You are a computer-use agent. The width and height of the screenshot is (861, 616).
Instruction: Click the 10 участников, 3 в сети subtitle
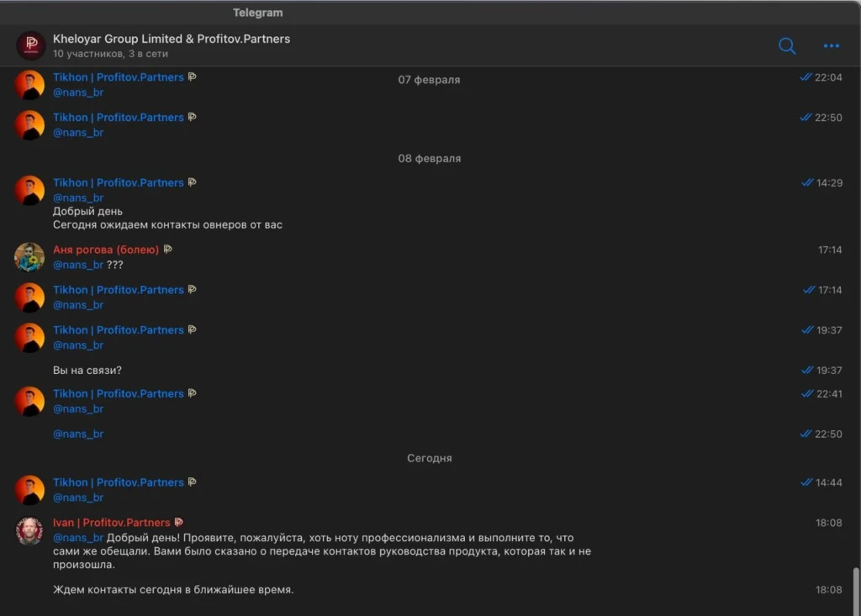pyautogui.click(x=110, y=54)
